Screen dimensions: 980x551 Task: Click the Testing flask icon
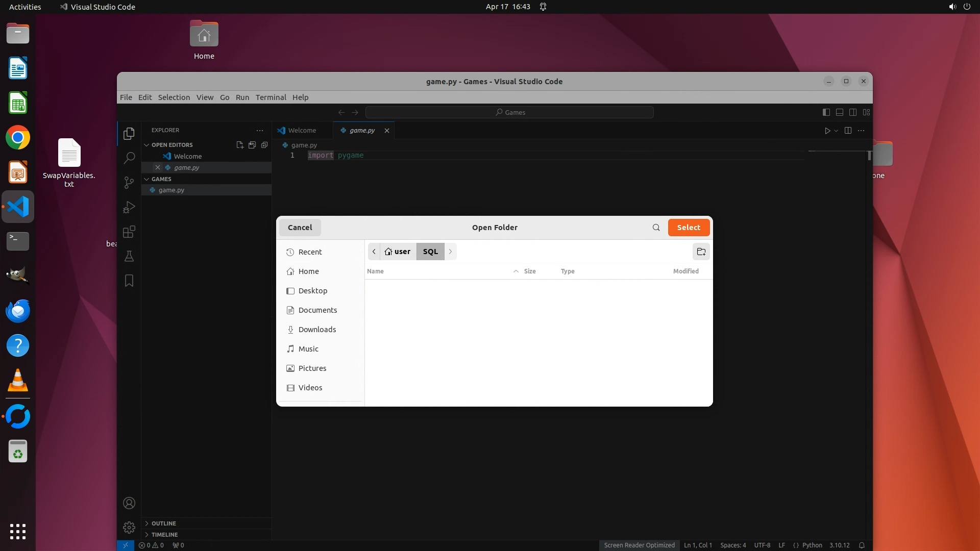129,256
